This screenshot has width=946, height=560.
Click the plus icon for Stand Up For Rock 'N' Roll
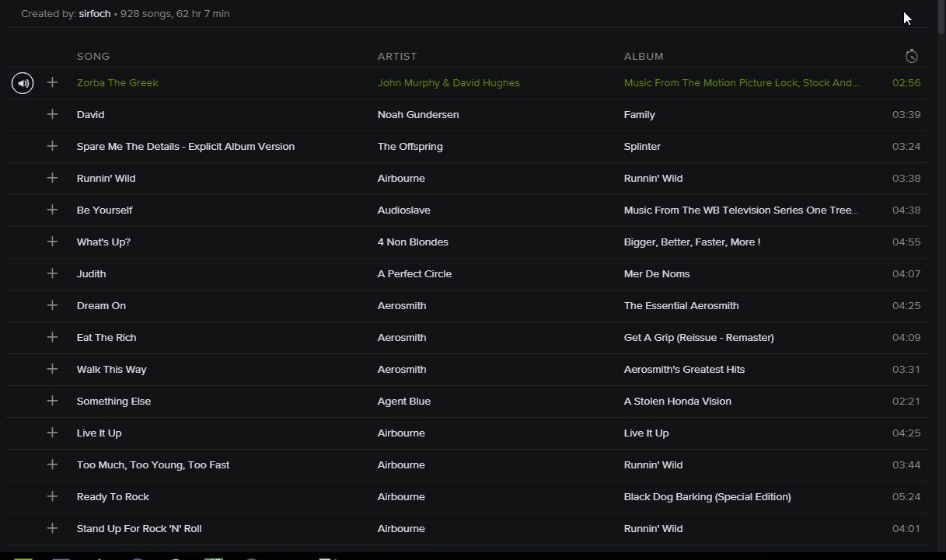click(52, 528)
